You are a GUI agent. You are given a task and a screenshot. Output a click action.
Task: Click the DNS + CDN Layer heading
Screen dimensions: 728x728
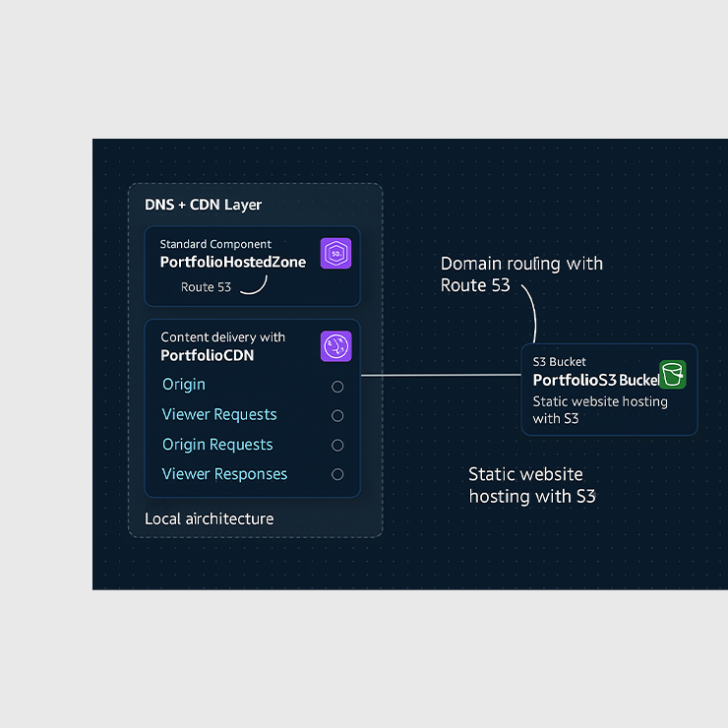pyautogui.click(x=203, y=205)
